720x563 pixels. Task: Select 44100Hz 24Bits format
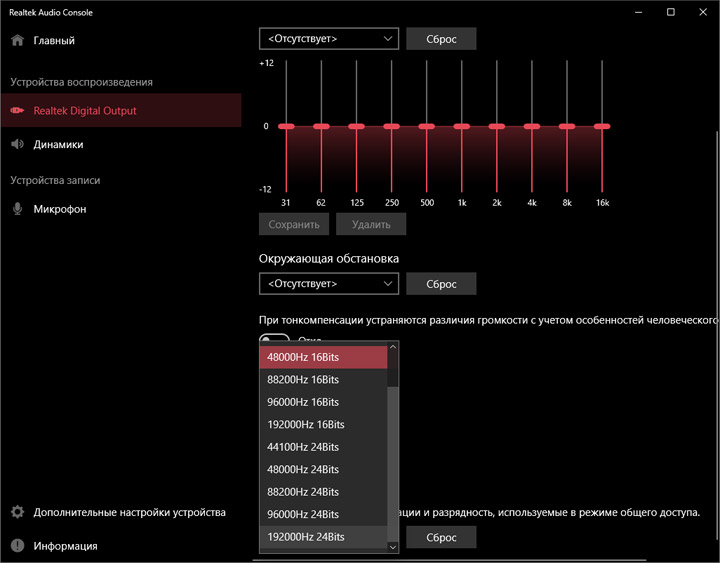pyautogui.click(x=324, y=447)
